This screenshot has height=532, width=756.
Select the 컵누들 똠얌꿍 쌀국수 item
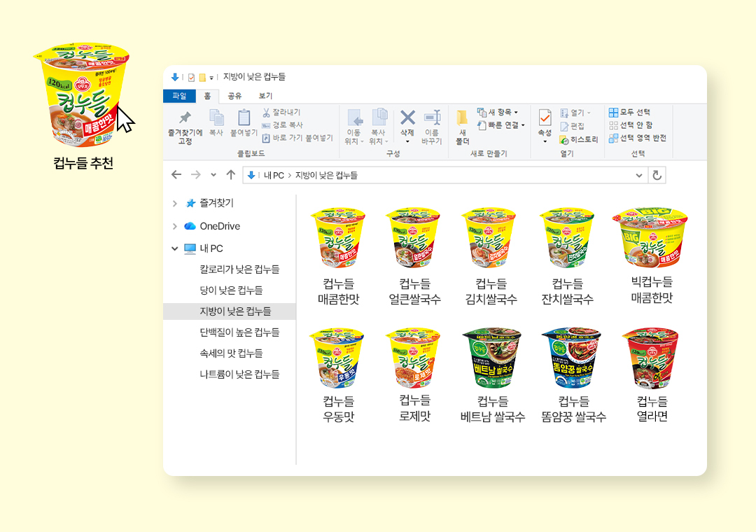pos(573,376)
